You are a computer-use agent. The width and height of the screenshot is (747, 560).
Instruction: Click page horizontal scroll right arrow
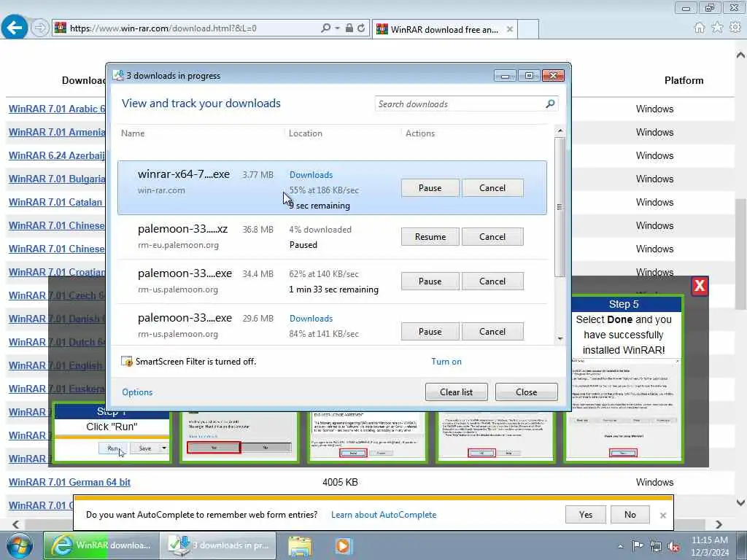pyautogui.click(x=719, y=524)
